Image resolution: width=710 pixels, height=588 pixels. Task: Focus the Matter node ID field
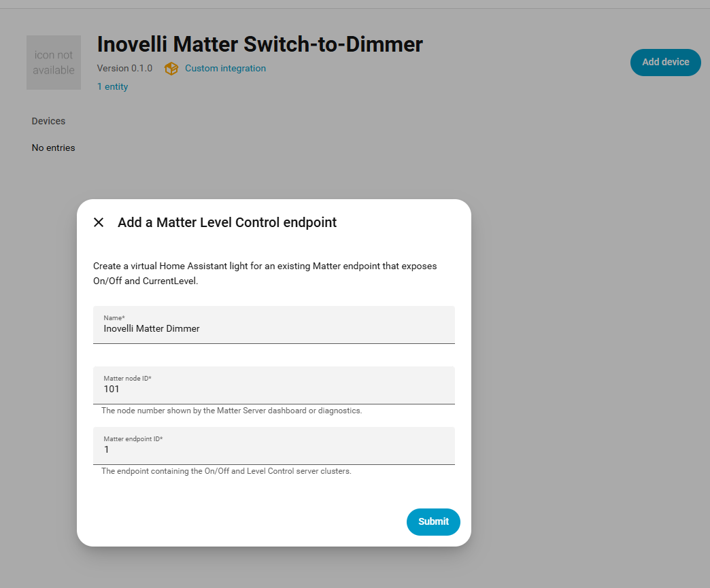click(x=274, y=385)
